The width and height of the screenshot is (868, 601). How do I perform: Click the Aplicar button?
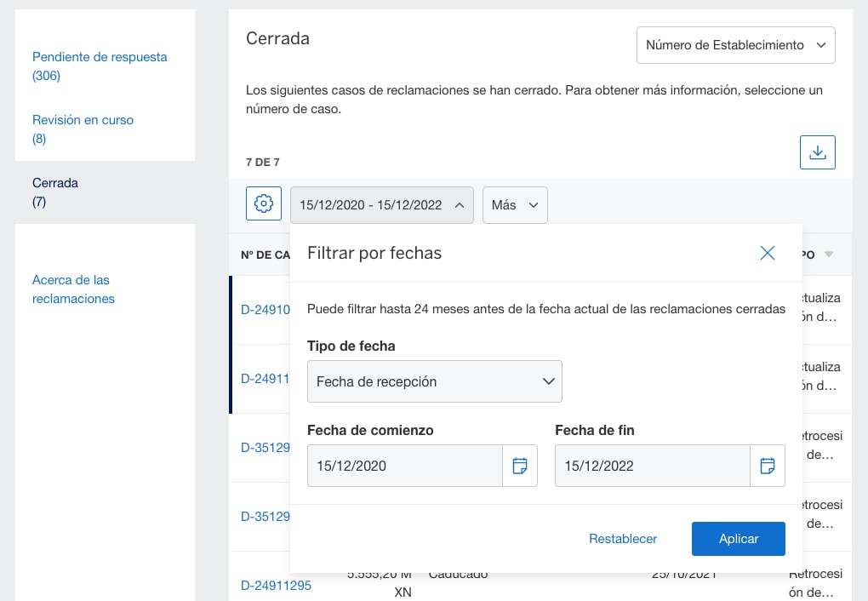point(738,538)
